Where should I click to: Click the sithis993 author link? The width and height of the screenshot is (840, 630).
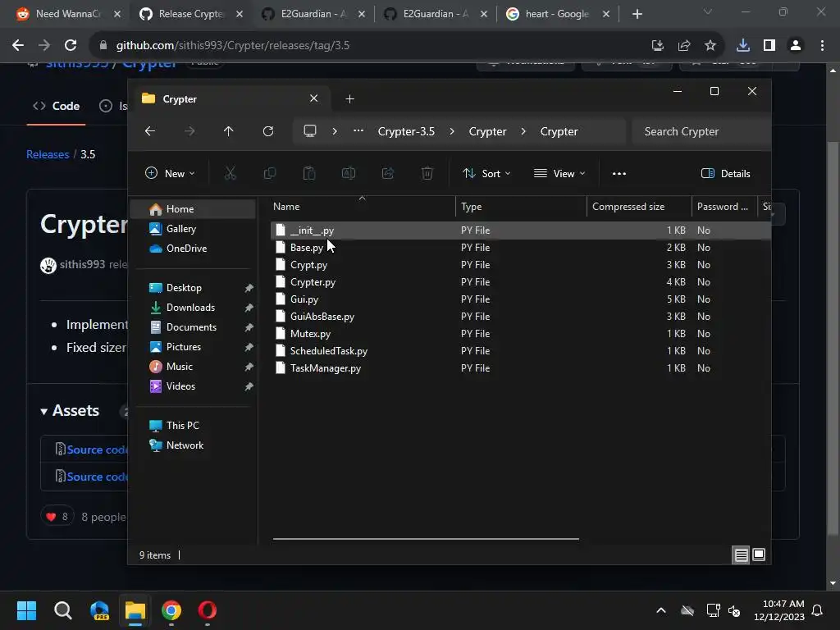point(82,264)
